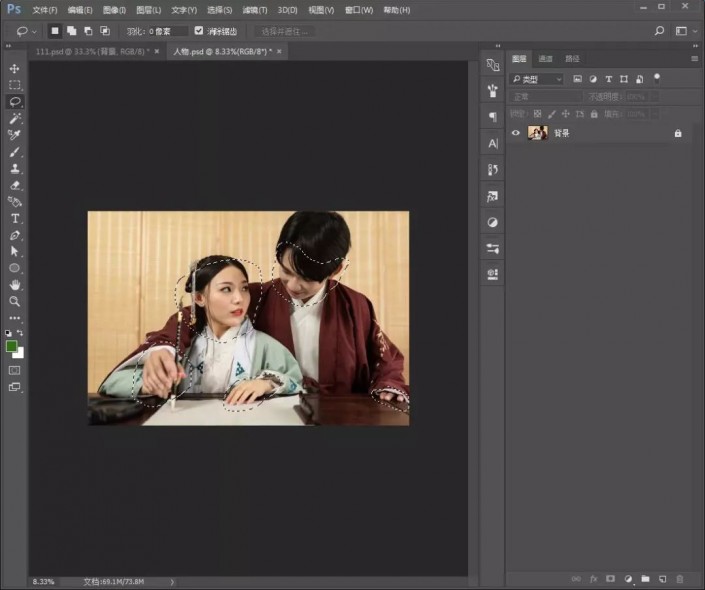This screenshot has width=705, height=590.
Task: Choose New Selection mode
Action: tap(55, 31)
